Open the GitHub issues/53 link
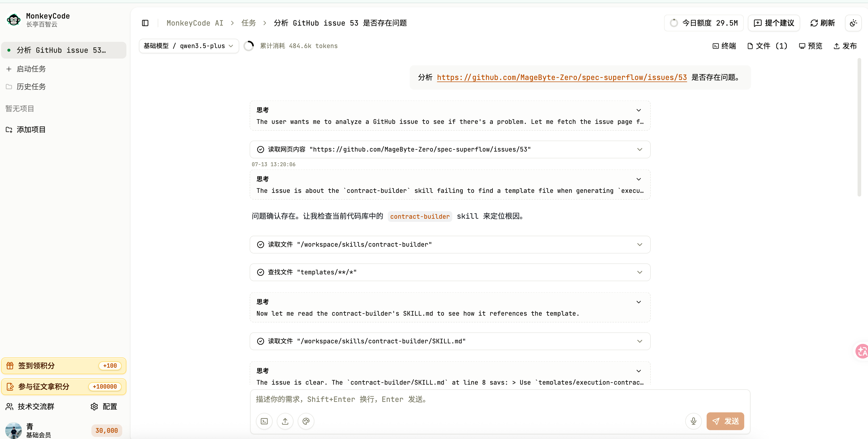The height and width of the screenshot is (439, 868). click(562, 77)
